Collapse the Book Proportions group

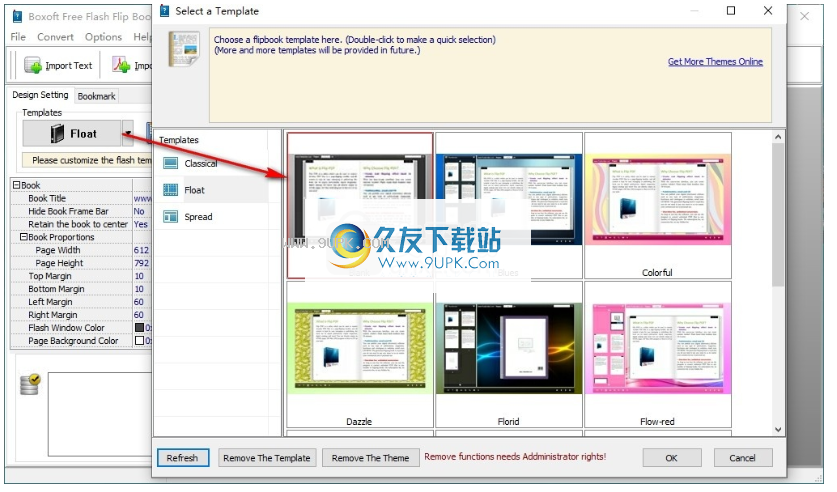(x=23, y=236)
